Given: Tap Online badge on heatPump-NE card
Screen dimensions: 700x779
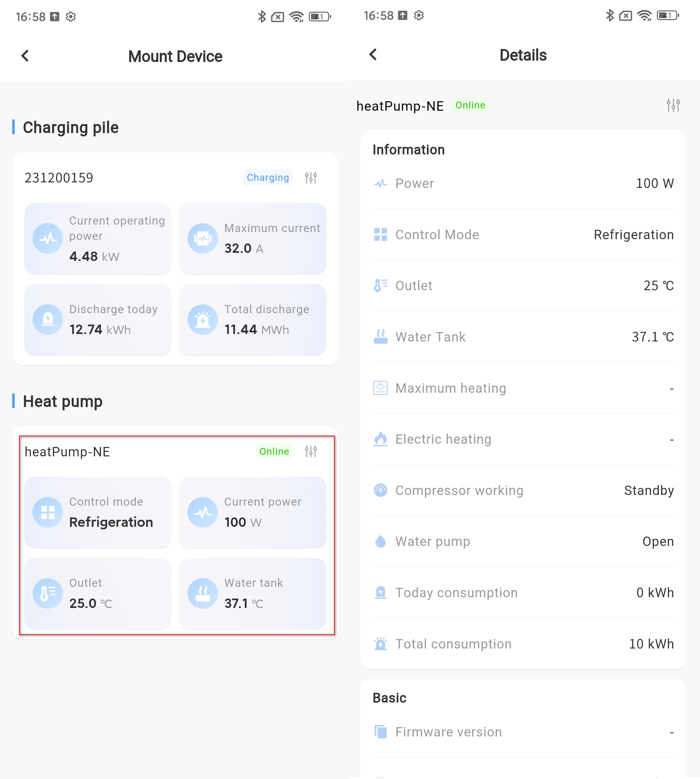Looking at the screenshot, I should [274, 451].
